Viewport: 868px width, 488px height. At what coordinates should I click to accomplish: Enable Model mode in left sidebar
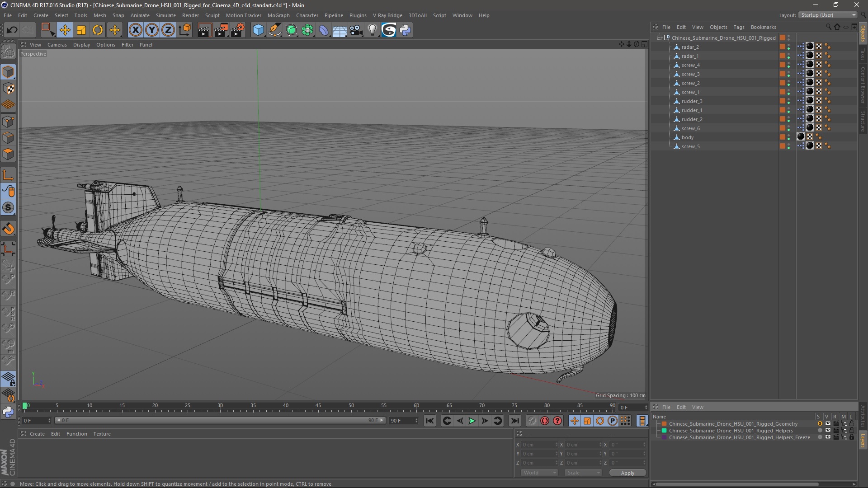tap(8, 72)
